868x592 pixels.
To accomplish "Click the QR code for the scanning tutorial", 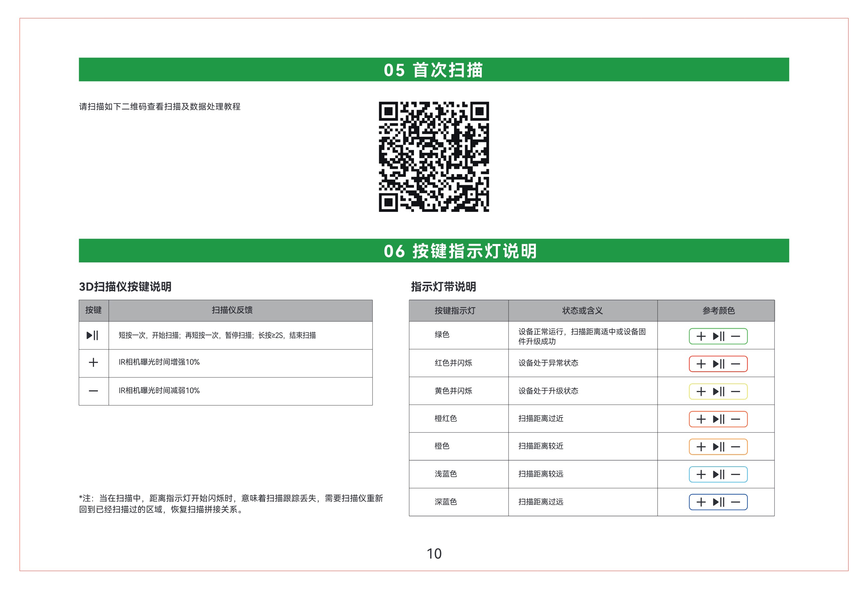I will tap(434, 156).
